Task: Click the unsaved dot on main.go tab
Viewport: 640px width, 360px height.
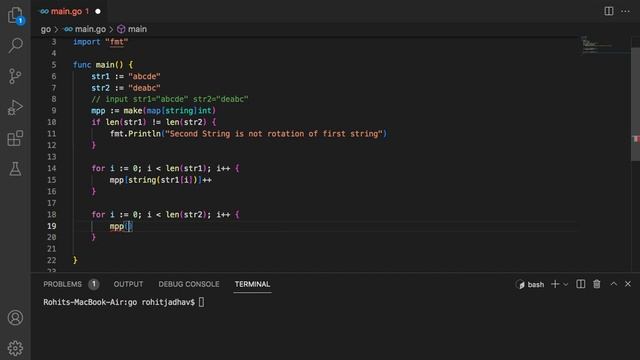Action: click(98, 11)
